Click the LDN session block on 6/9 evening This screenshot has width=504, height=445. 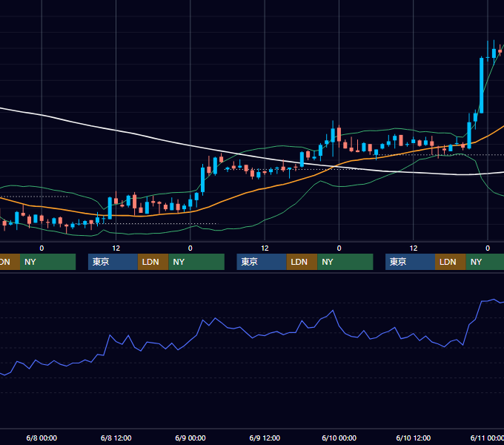point(302,262)
